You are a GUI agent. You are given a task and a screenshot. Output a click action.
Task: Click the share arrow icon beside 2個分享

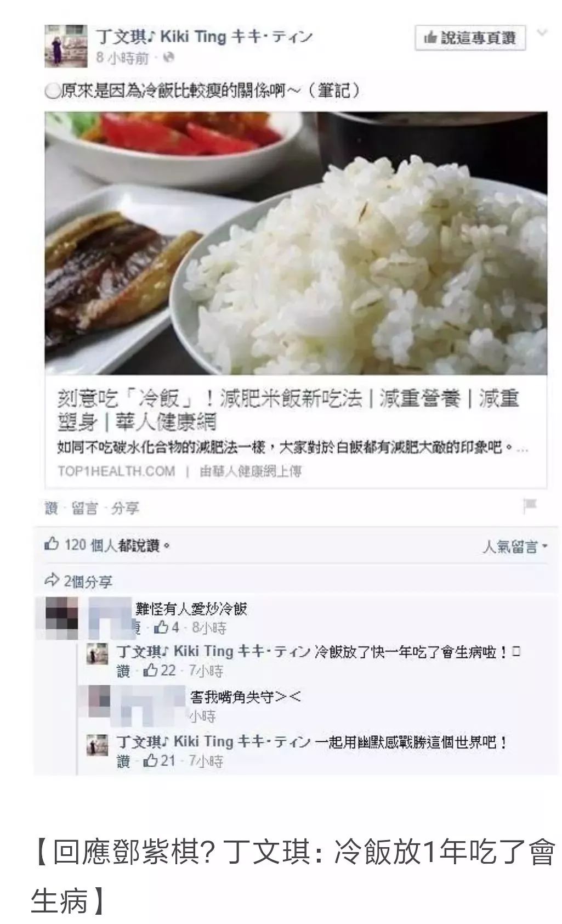(52, 580)
